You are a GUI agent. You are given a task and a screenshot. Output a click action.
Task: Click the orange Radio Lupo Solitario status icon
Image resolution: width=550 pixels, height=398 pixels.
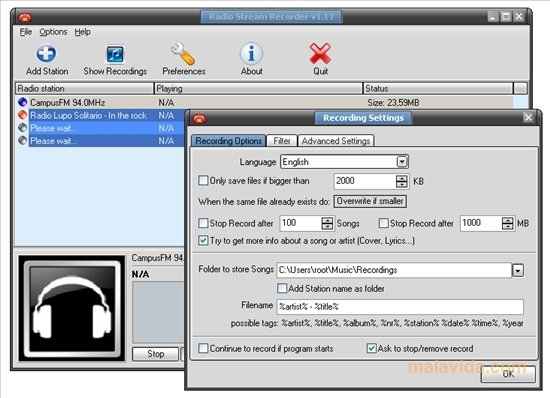point(22,115)
